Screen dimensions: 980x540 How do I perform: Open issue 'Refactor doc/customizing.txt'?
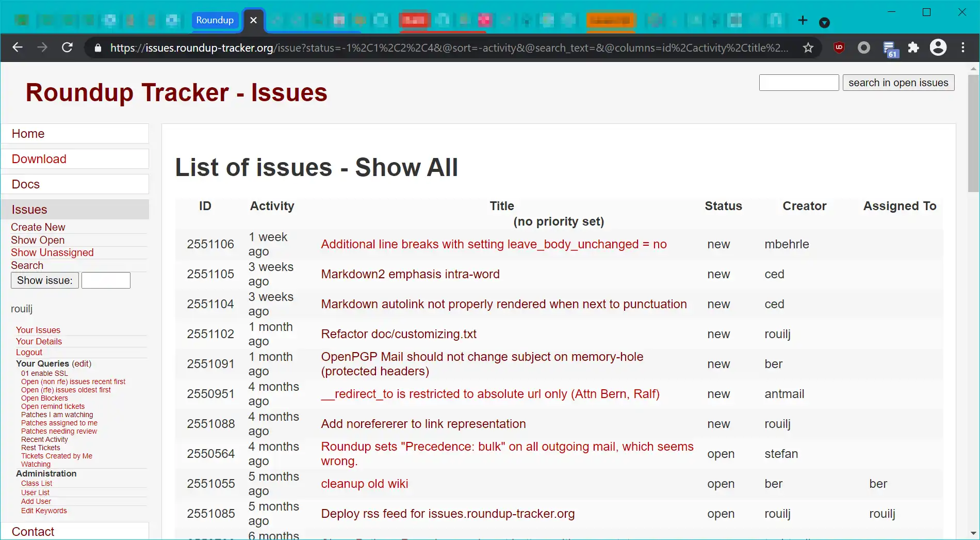click(399, 334)
